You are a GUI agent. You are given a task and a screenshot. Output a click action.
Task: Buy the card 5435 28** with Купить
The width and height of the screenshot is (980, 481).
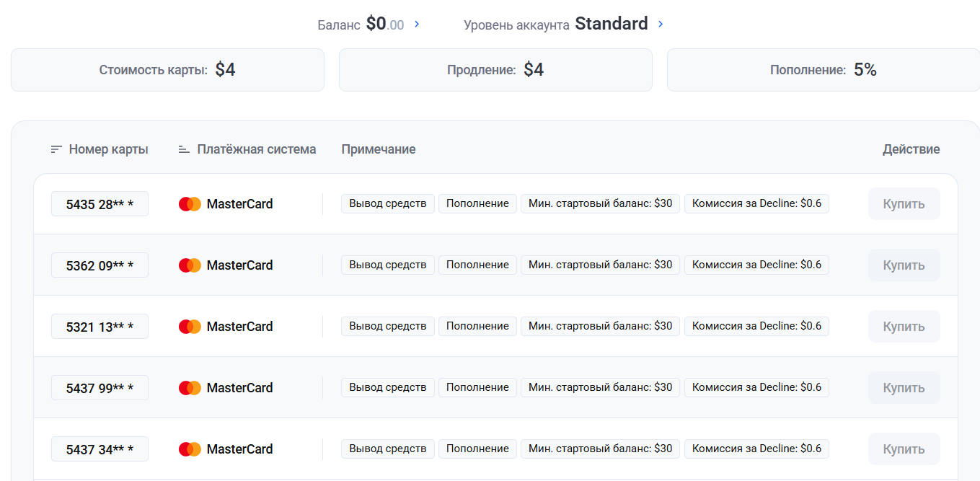904,204
